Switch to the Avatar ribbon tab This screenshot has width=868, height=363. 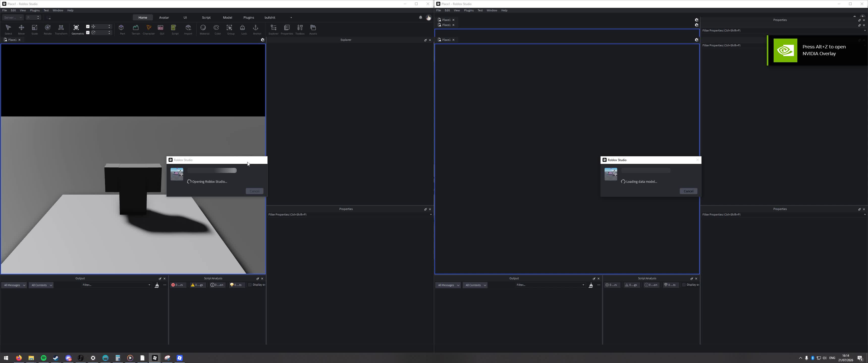click(164, 17)
